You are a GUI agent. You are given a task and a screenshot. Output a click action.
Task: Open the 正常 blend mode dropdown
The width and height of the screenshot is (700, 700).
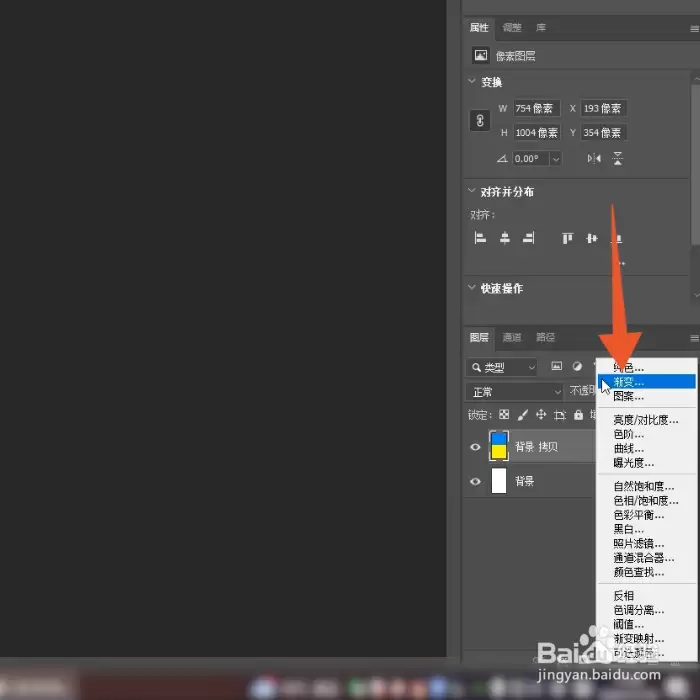[514, 392]
